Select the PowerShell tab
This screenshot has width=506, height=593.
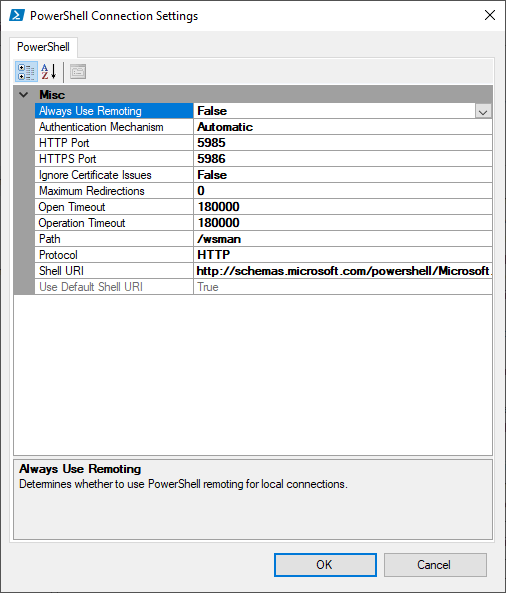43,47
